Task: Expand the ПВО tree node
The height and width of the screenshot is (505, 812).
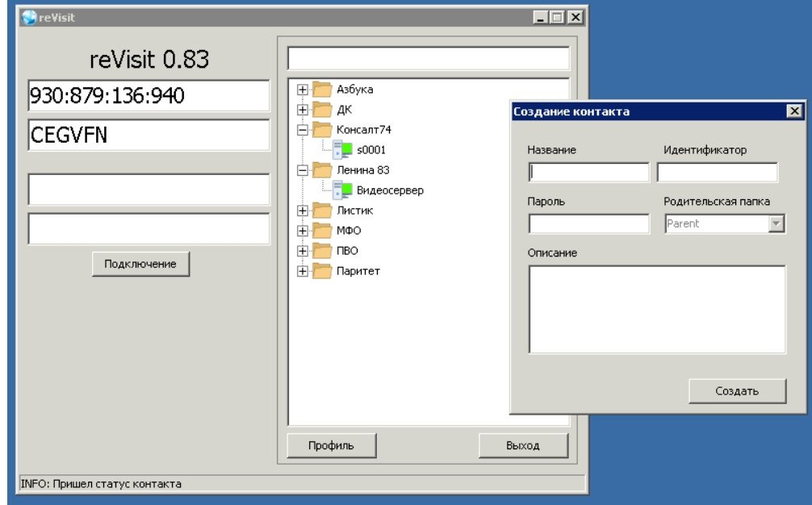Action: pos(303,251)
